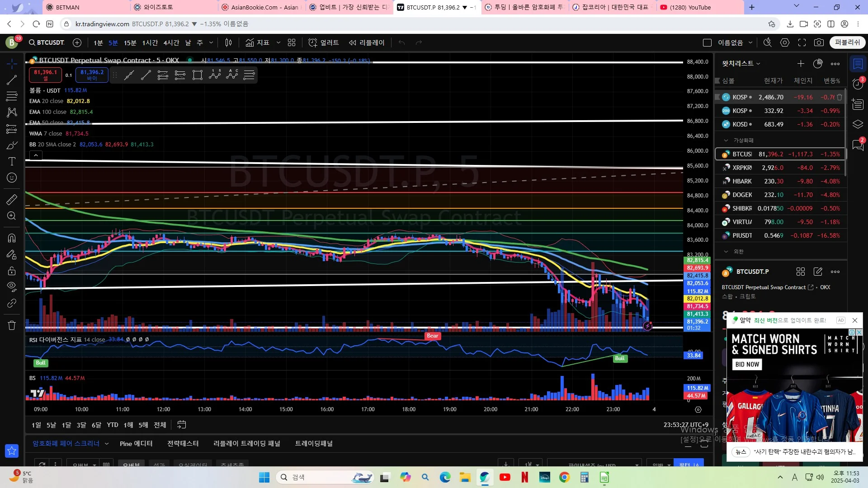Select the Text tool in left toolbar

(12, 161)
